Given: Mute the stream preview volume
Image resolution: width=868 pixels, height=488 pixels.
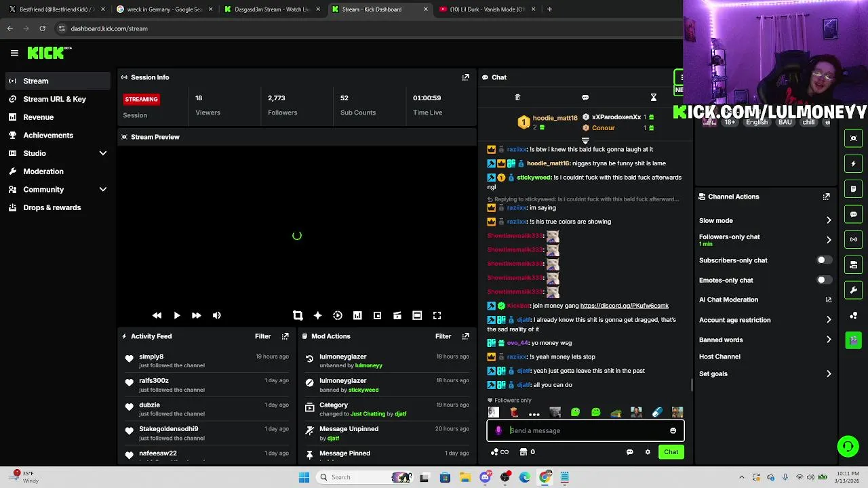Looking at the screenshot, I should tap(216, 315).
